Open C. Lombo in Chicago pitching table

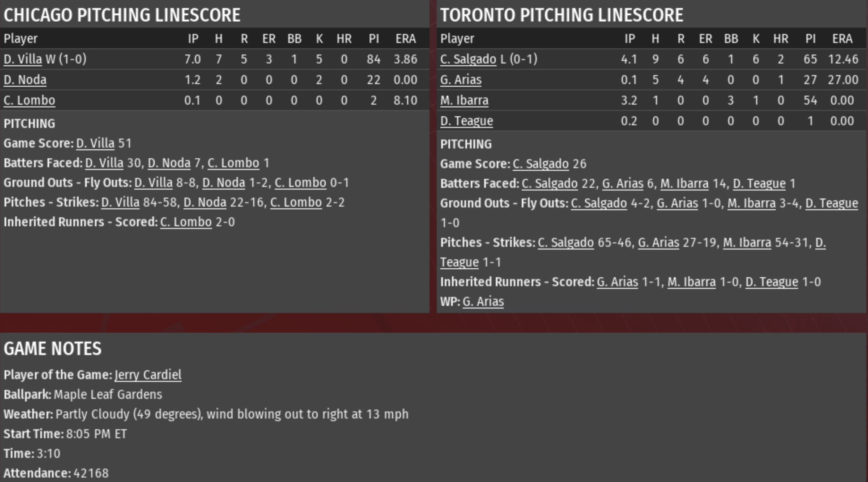pyautogui.click(x=30, y=100)
